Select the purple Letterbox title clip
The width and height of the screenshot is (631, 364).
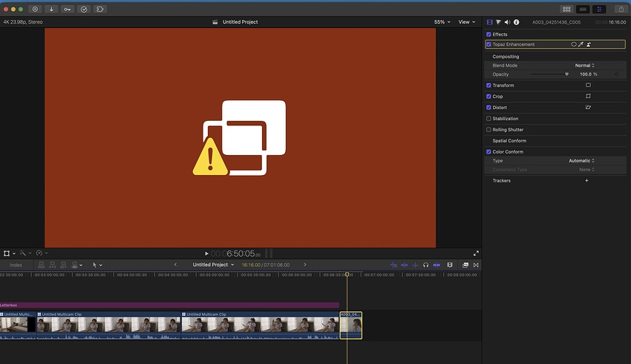pyautogui.click(x=169, y=305)
